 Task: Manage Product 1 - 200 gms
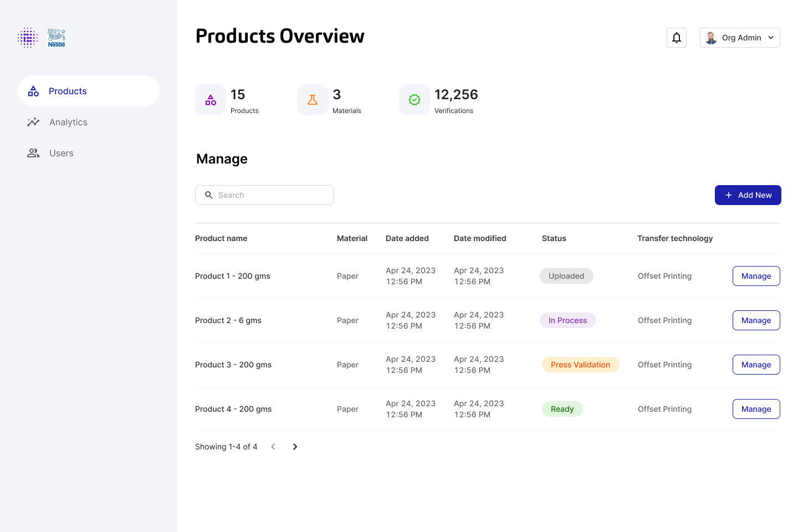click(x=756, y=276)
